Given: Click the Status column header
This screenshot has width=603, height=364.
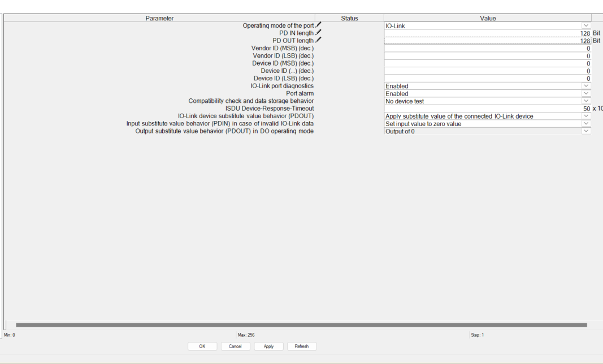Looking at the screenshot, I should click(x=349, y=18).
